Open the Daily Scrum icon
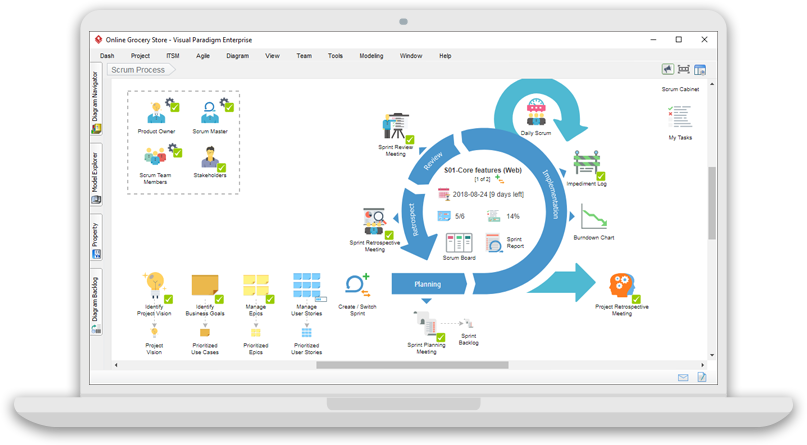This screenshot has width=807, height=445. 536,113
